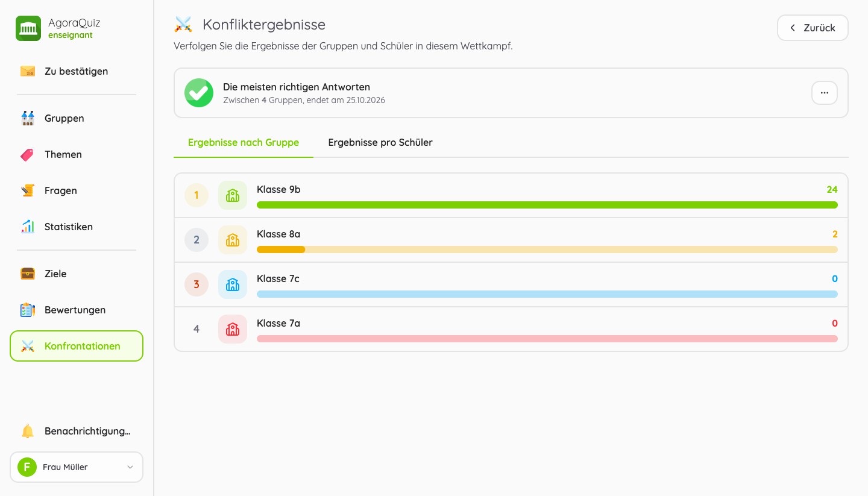Click the title Die meisten richtigen Antworten
The height and width of the screenshot is (496, 868).
pyautogui.click(x=297, y=87)
